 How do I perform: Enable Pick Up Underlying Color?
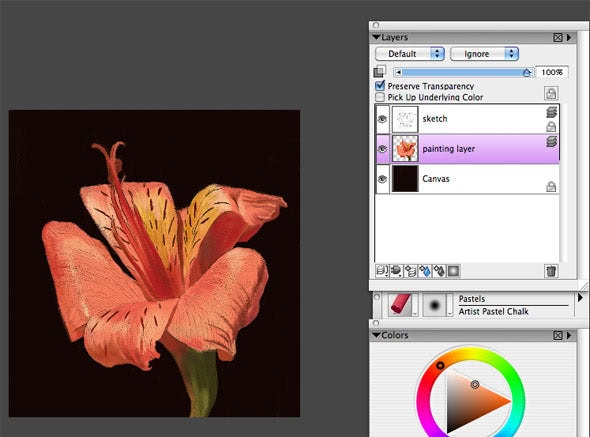click(380, 97)
